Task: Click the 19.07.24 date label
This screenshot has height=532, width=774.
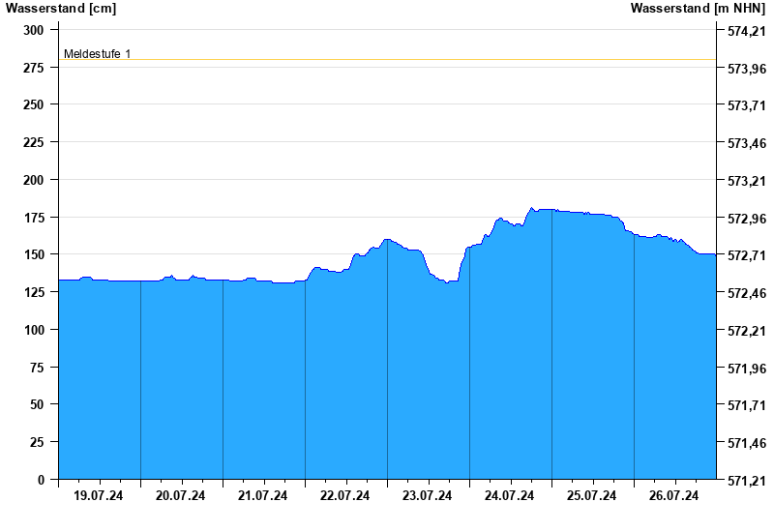Action: click(x=99, y=496)
